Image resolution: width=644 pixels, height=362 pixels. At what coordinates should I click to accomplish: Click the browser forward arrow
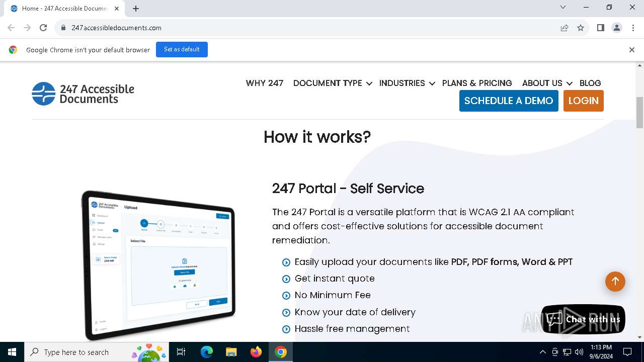[x=27, y=28]
